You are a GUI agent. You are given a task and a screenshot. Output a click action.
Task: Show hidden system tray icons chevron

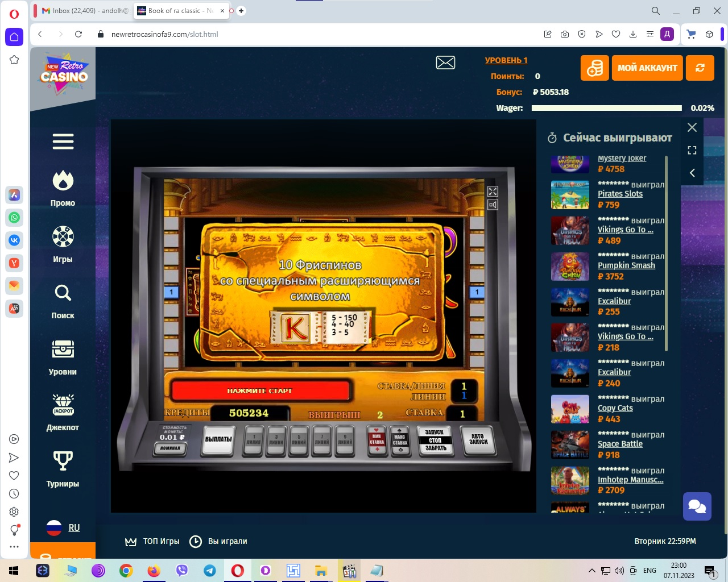[x=591, y=571]
